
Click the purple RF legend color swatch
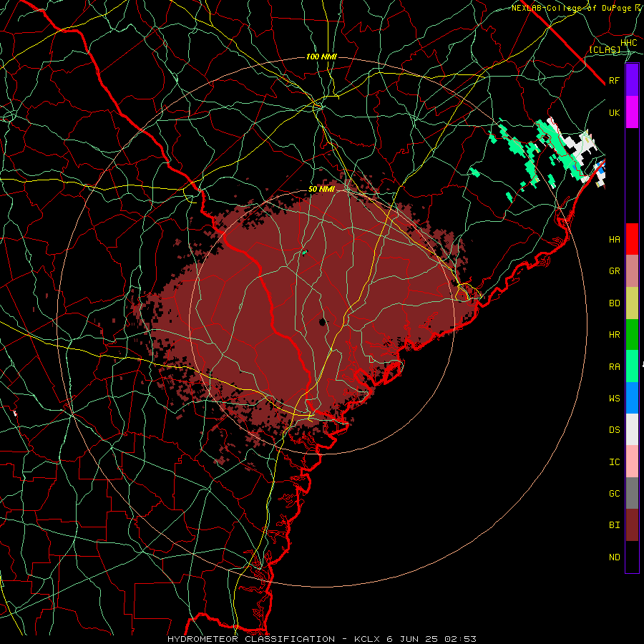632,80
